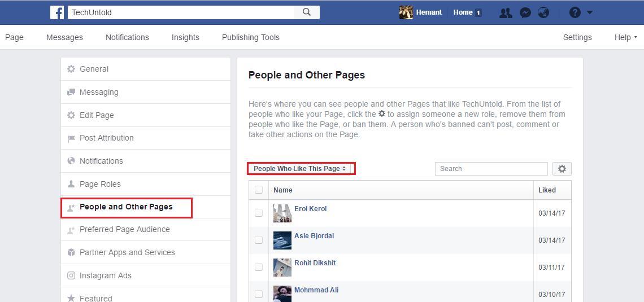644x302 pixels.
Task: Open the globe notifications icon
Action: 543,13
